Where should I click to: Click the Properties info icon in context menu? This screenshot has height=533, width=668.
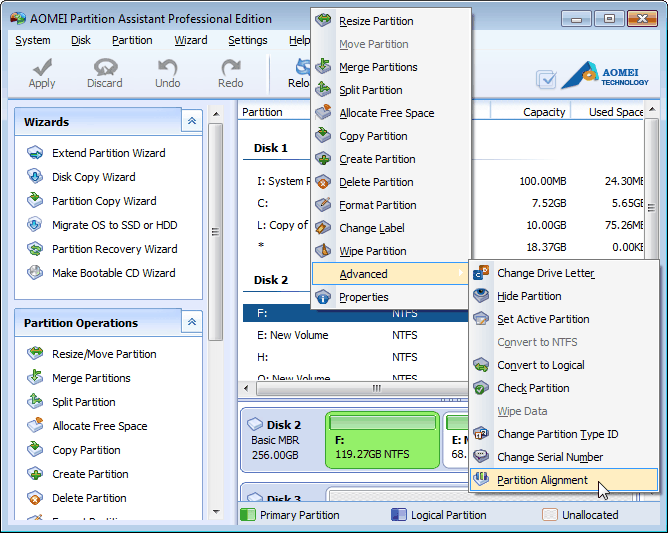pyautogui.click(x=323, y=297)
